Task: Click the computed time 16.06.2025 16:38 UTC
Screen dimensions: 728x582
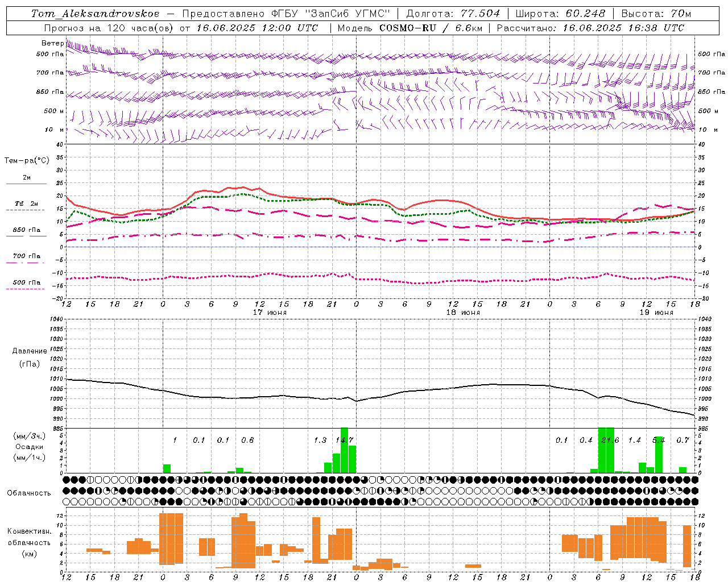Action: [x=623, y=28]
